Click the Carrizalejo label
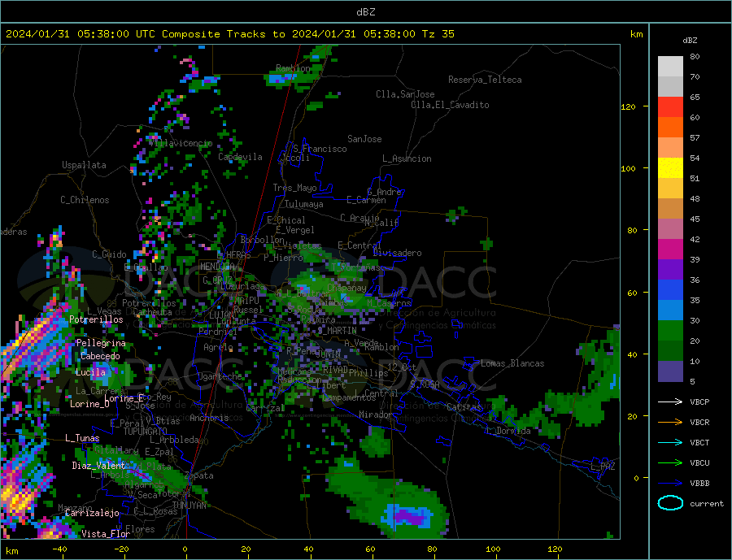Screen dimensions: 732x560 (x=92, y=514)
